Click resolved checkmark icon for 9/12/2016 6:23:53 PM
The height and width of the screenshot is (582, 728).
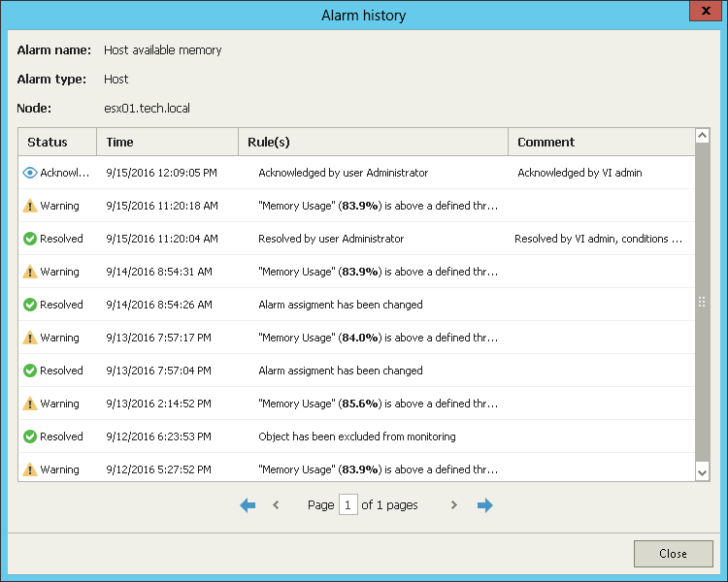[x=30, y=436]
